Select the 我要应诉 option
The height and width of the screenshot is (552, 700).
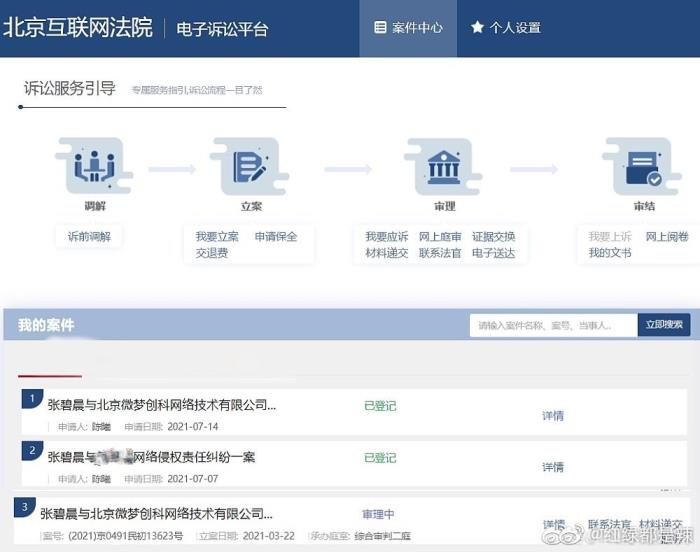(386, 237)
